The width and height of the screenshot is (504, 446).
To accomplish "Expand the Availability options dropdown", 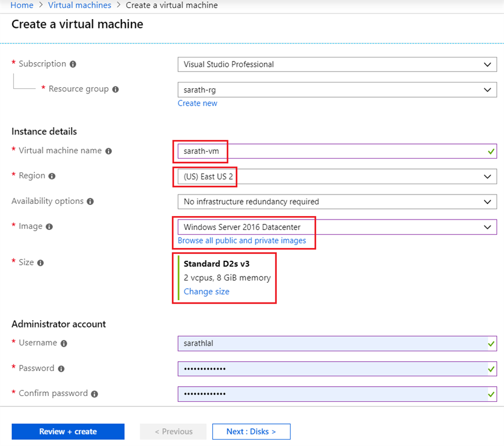I will 337,202.
